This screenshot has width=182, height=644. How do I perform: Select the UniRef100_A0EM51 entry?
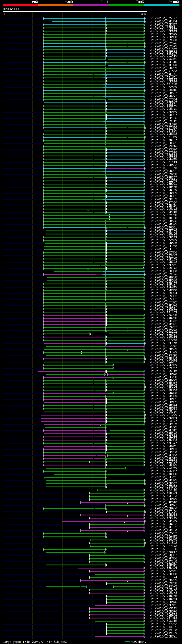pos(163,605)
